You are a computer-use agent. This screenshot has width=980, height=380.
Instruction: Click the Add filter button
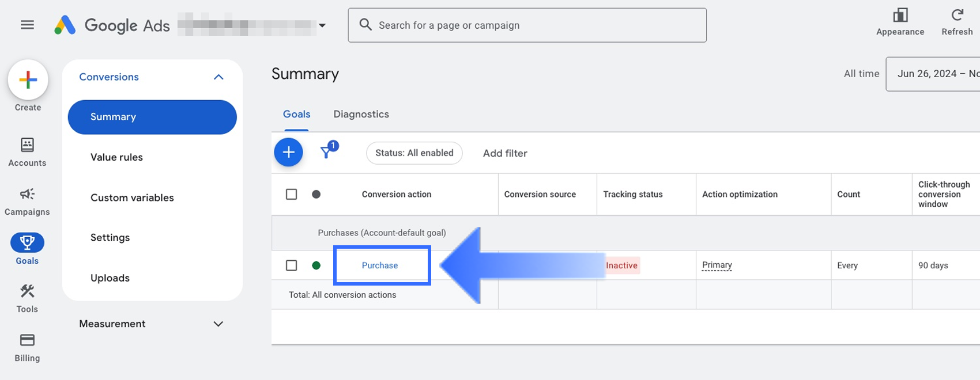pyautogui.click(x=505, y=153)
